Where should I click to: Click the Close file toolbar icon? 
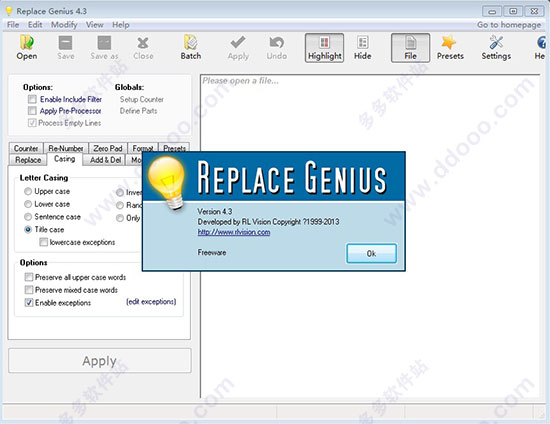click(143, 48)
